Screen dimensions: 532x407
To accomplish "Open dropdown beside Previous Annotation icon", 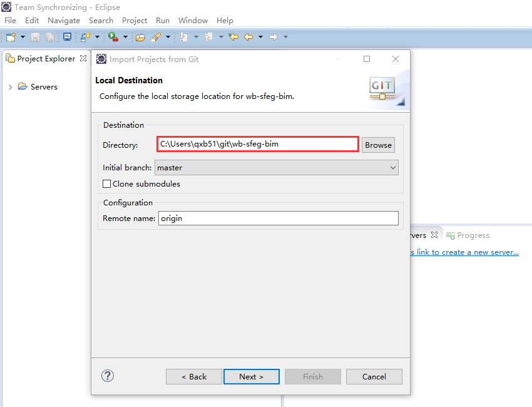I will 221,37.
